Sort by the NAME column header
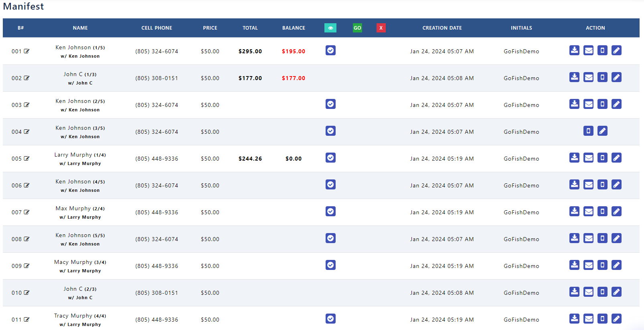Screen dimensions: 644x330 pos(80,28)
